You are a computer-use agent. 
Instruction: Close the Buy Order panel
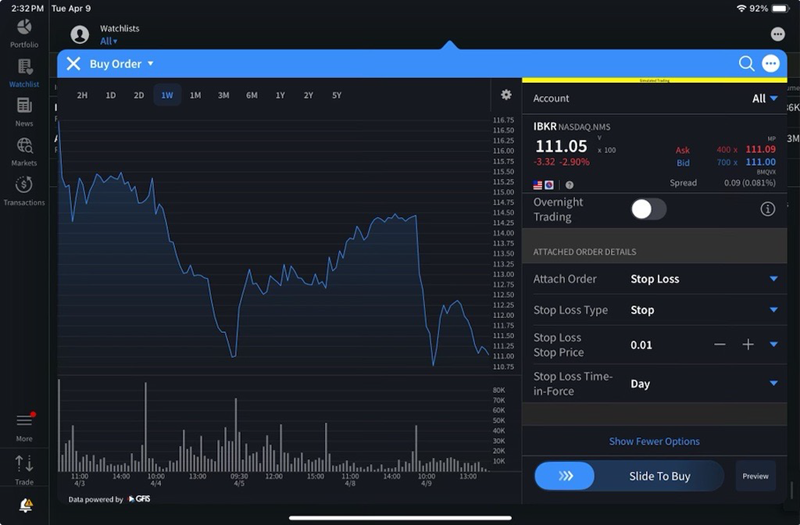coord(73,64)
